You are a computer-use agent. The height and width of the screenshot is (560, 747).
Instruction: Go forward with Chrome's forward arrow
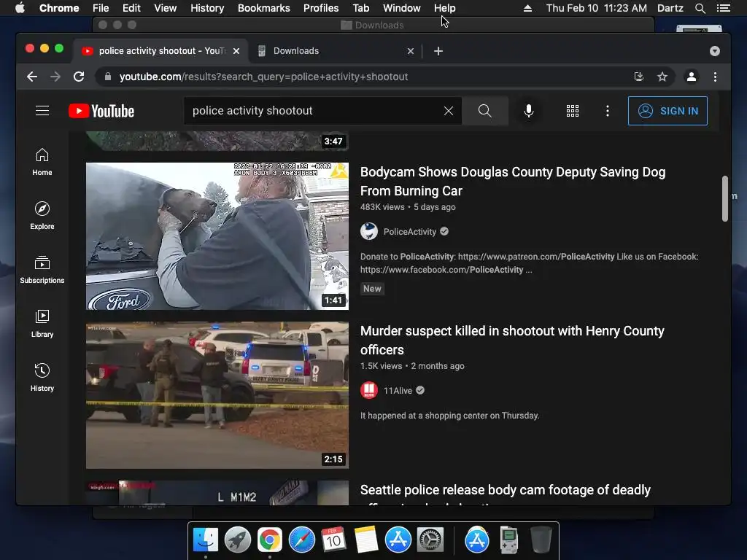pyautogui.click(x=55, y=77)
